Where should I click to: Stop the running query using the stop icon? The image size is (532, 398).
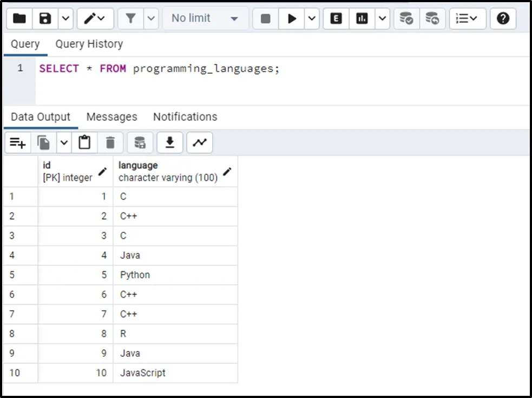pos(265,18)
